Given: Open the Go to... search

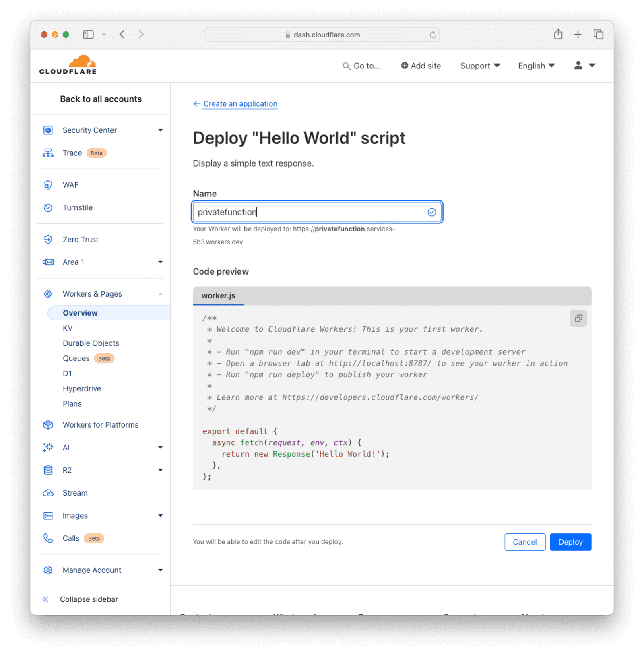Looking at the screenshot, I should point(361,66).
